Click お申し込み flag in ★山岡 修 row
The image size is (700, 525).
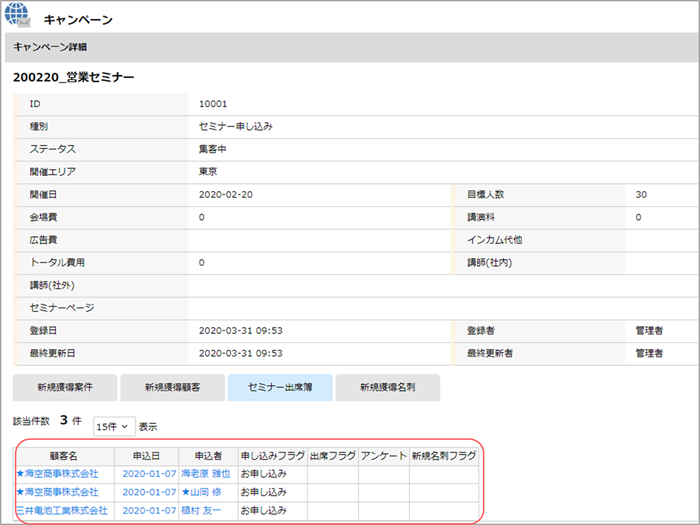(263, 492)
